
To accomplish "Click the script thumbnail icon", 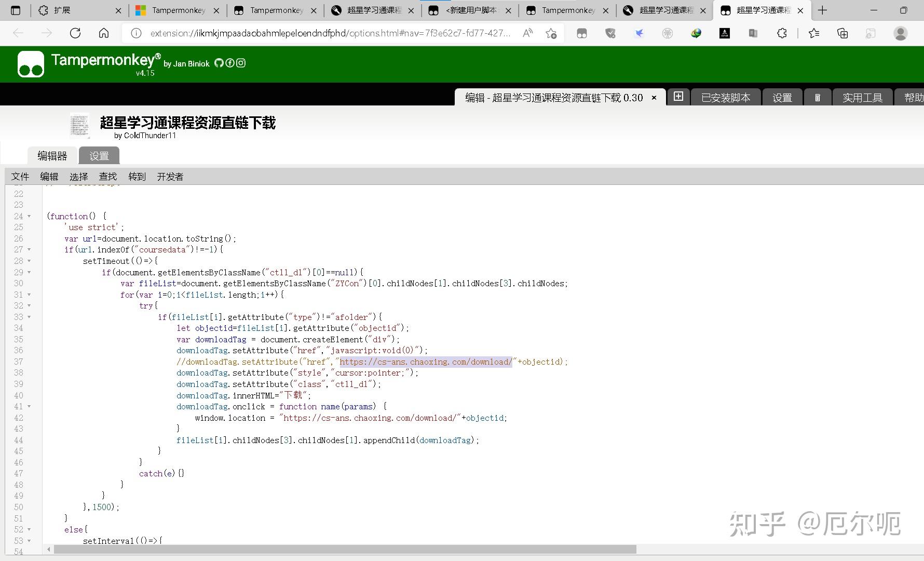I will click(79, 125).
